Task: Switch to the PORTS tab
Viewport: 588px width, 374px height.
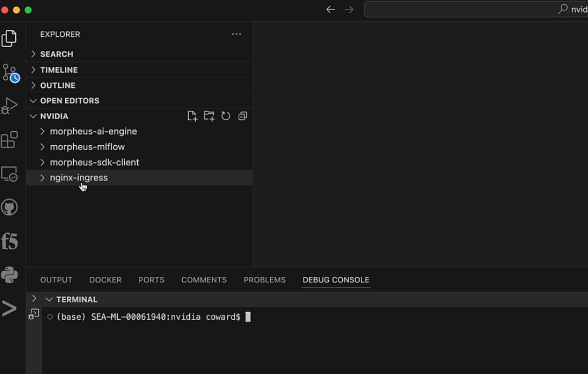Action: 151,280
